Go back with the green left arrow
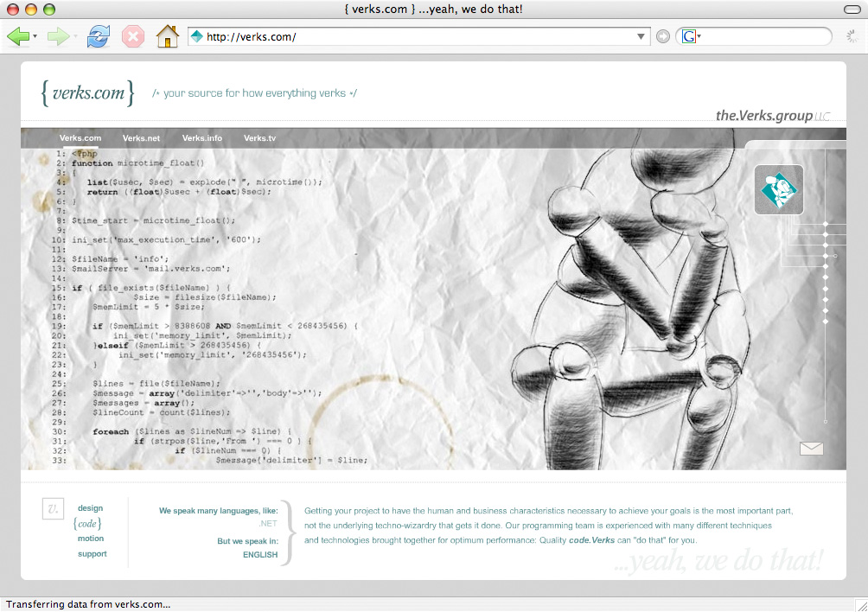Viewport: 868px width, 612px height. click(17, 36)
